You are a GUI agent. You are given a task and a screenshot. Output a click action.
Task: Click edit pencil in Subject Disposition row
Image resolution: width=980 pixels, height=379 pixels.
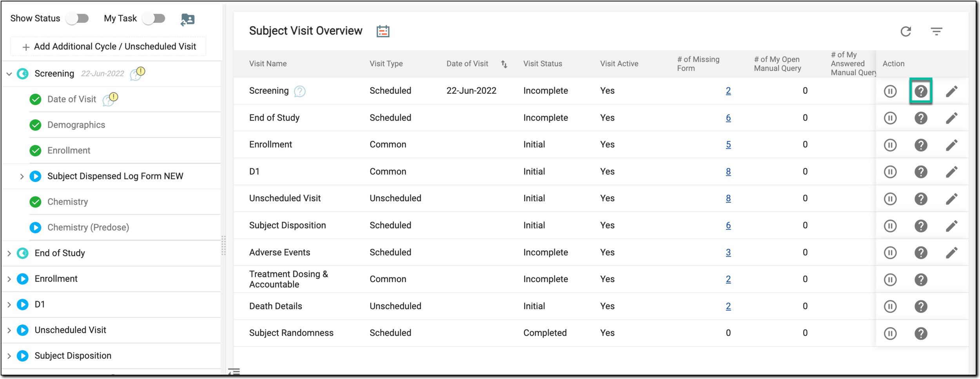951,226
